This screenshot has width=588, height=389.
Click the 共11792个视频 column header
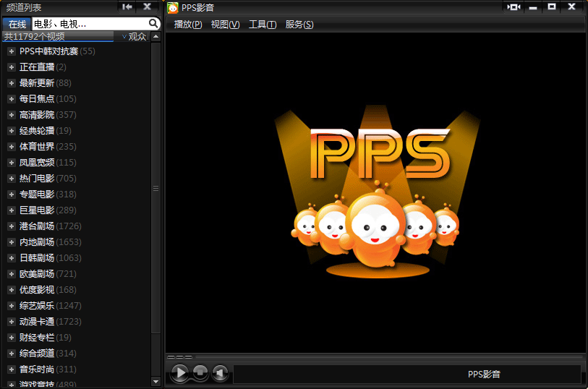coord(58,36)
